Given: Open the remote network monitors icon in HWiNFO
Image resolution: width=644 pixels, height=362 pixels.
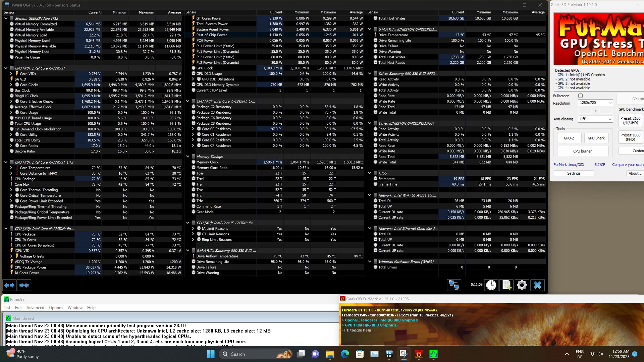Looking at the screenshot, I should [x=454, y=285].
